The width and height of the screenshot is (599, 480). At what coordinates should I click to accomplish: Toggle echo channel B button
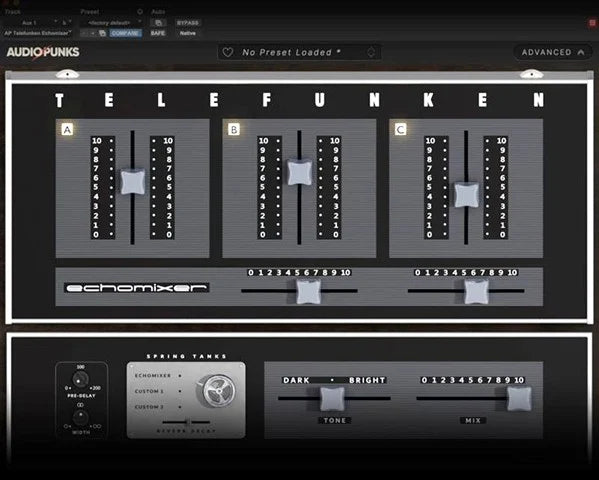coord(233,130)
